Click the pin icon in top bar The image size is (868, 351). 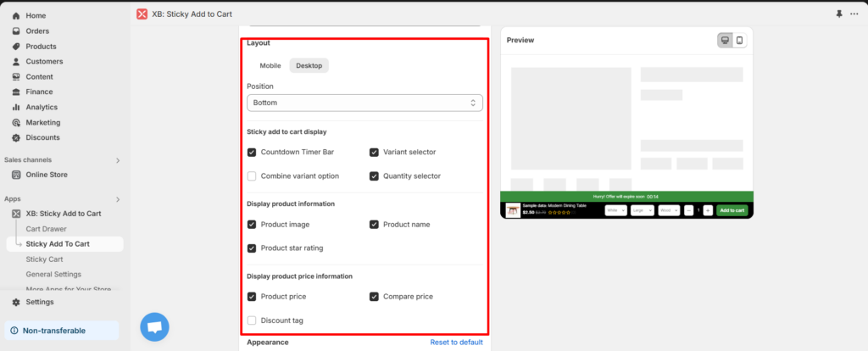[x=839, y=14]
